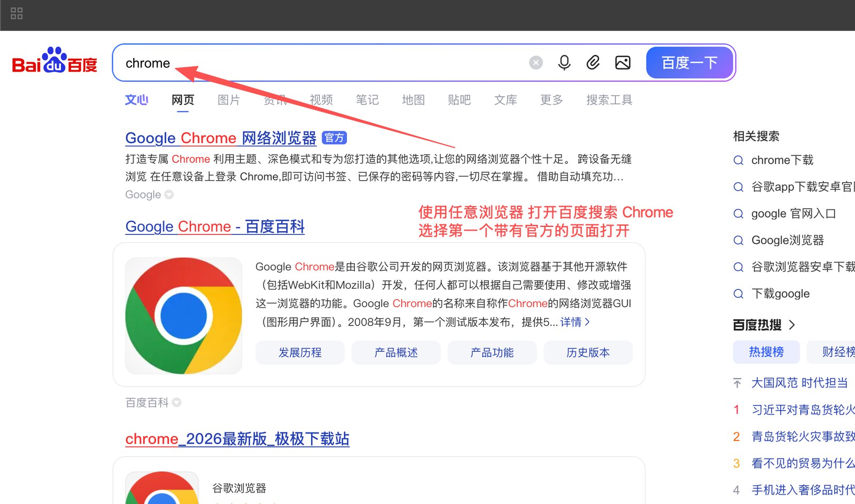Open Google Chrome - 百度百科 result
The image size is (855, 504).
pyautogui.click(x=215, y=226)
